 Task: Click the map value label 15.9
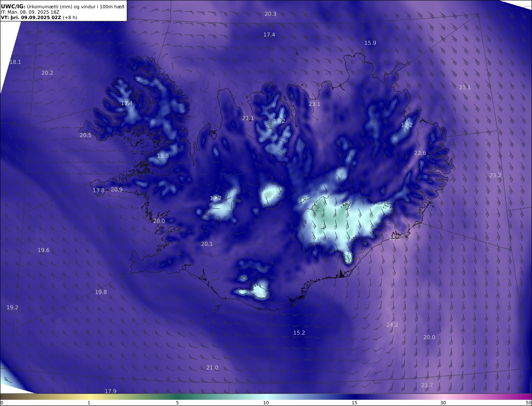tap(370, 43)
